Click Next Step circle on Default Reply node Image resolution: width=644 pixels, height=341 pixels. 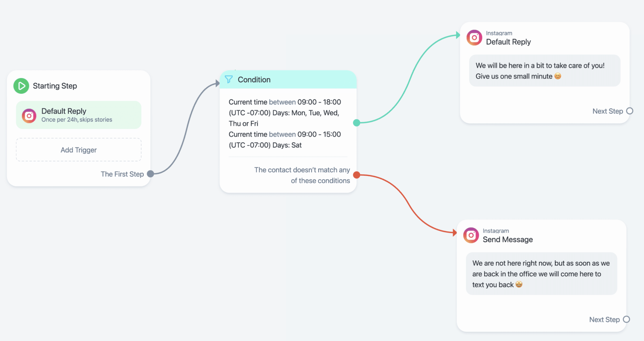630,111
